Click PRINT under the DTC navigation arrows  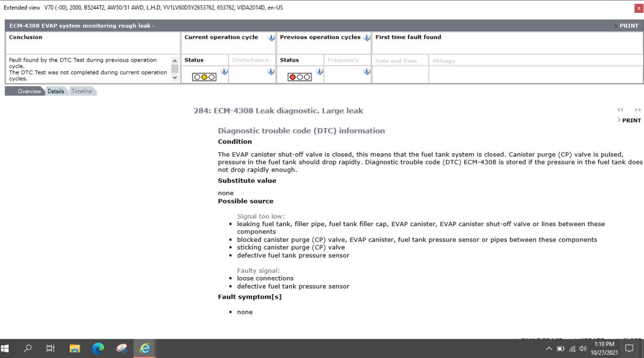(631, 120)
